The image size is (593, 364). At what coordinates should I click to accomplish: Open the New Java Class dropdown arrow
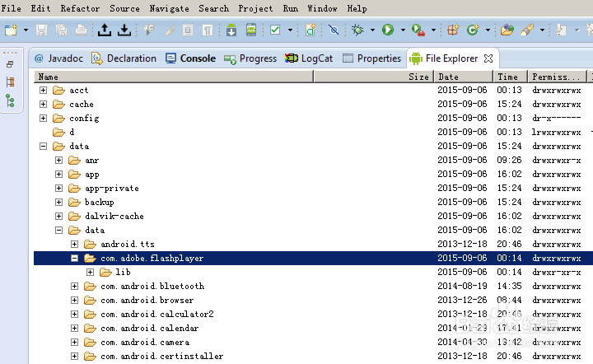click(488, 30)
